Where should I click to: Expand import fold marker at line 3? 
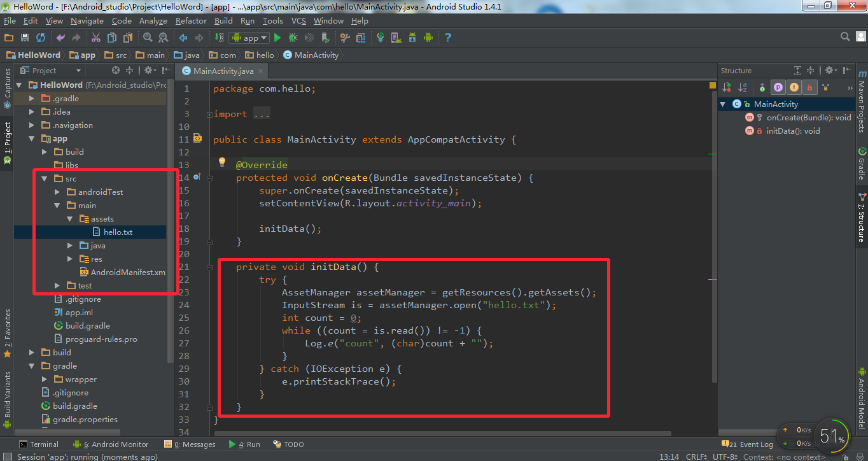209,114
